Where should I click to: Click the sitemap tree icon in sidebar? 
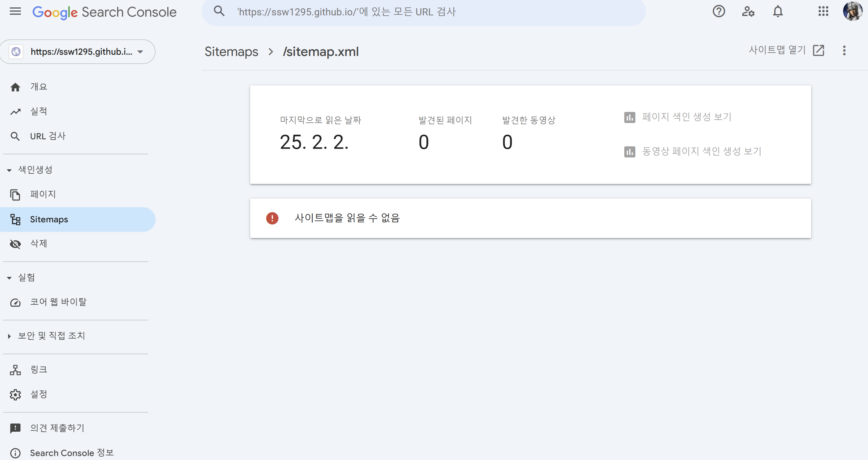(x=15, y=219)
